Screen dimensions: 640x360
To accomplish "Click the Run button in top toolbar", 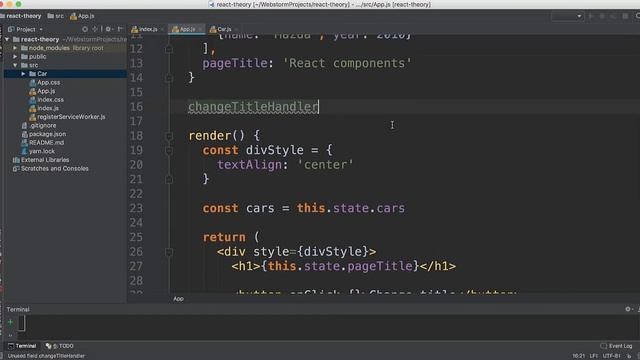I will pos(591,16).
